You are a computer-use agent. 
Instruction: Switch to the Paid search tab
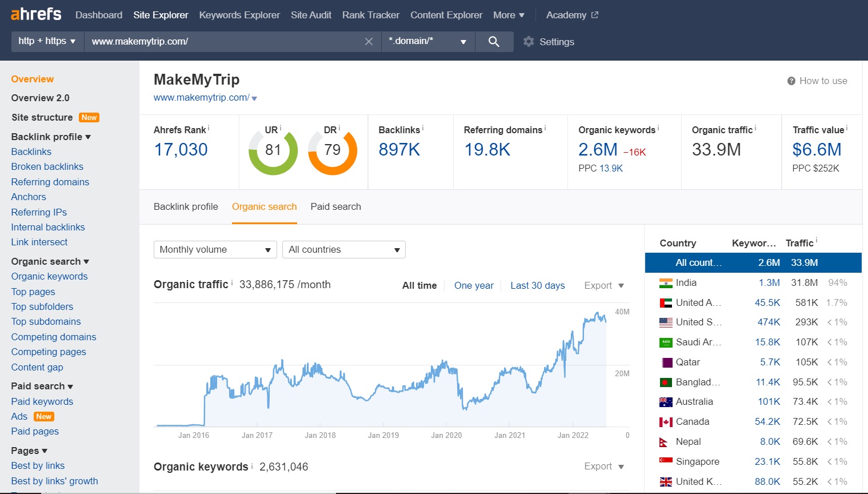[336, 206]
